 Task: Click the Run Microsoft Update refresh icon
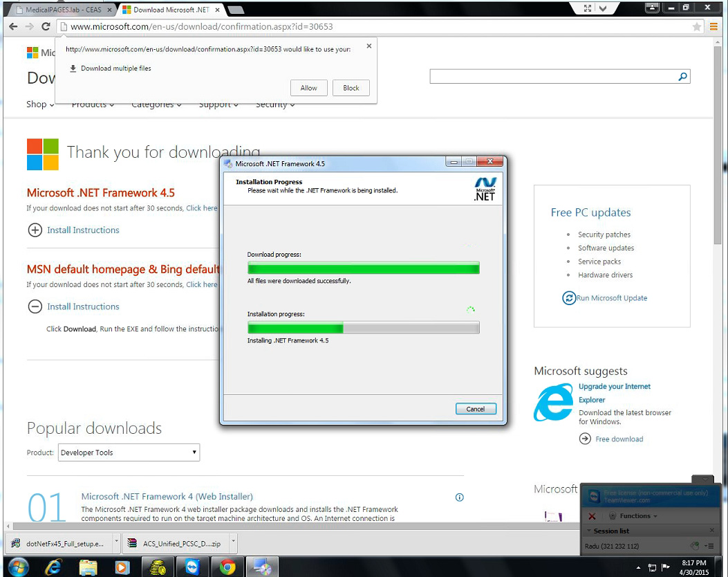point(569,297)
